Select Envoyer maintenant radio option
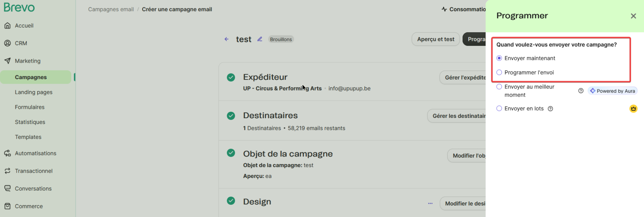644x217 pixels. coord(499,58)
